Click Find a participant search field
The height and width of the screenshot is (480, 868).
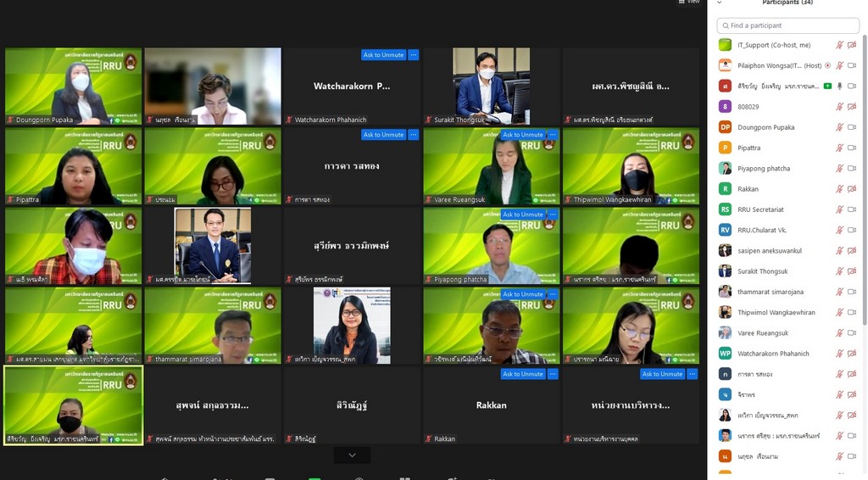tap(787, 25)
